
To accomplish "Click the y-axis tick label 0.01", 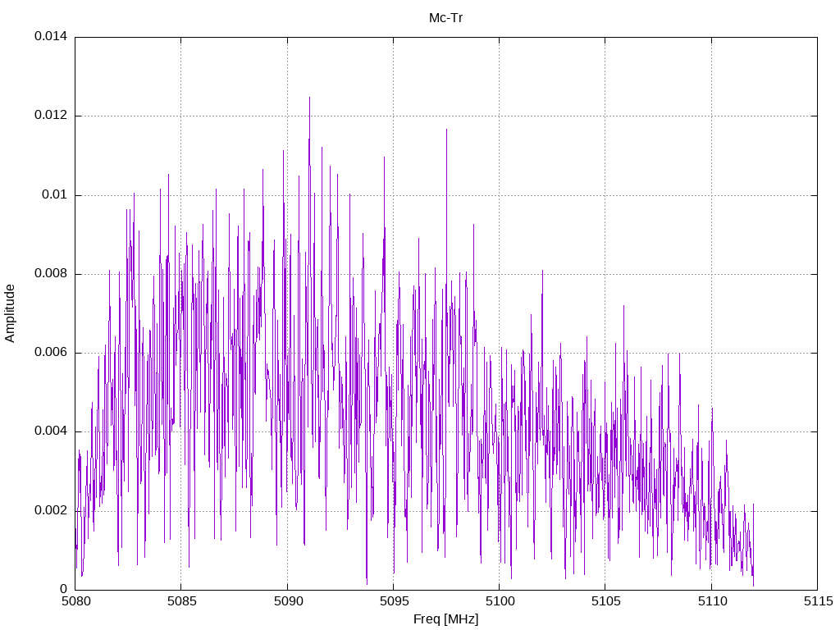I will pyautogui.click(x=55, y=194).
